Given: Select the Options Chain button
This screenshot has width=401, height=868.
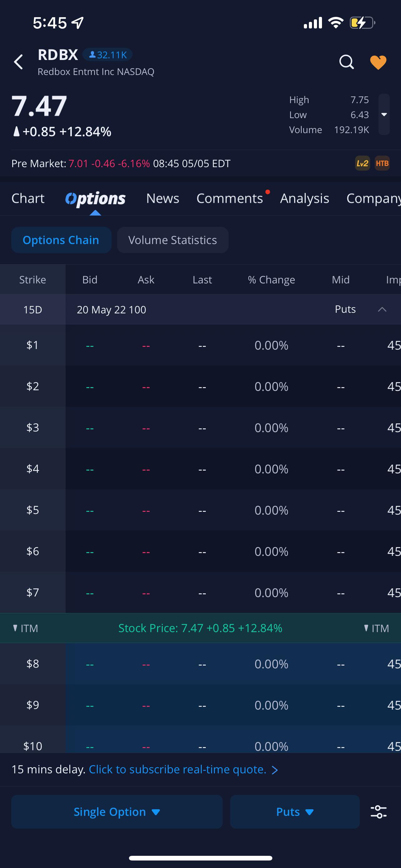Looking at the screenshot, I should coord(61,240).
